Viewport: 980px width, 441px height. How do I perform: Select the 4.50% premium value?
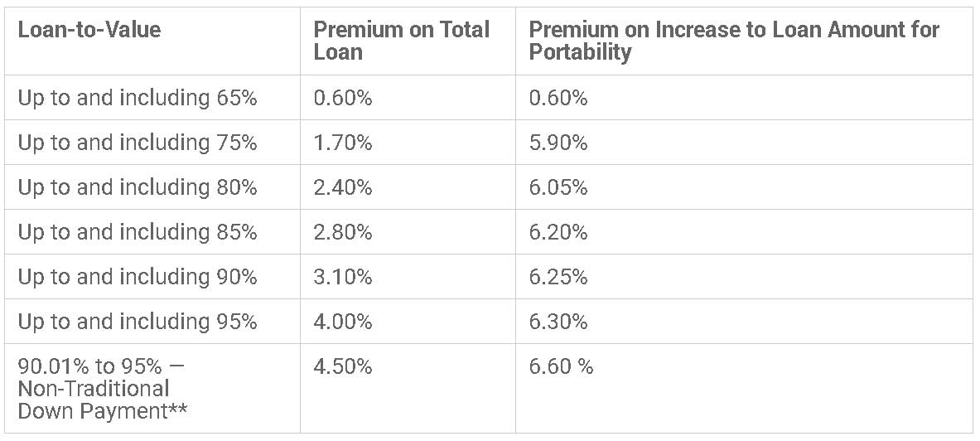tap(343, 366)
